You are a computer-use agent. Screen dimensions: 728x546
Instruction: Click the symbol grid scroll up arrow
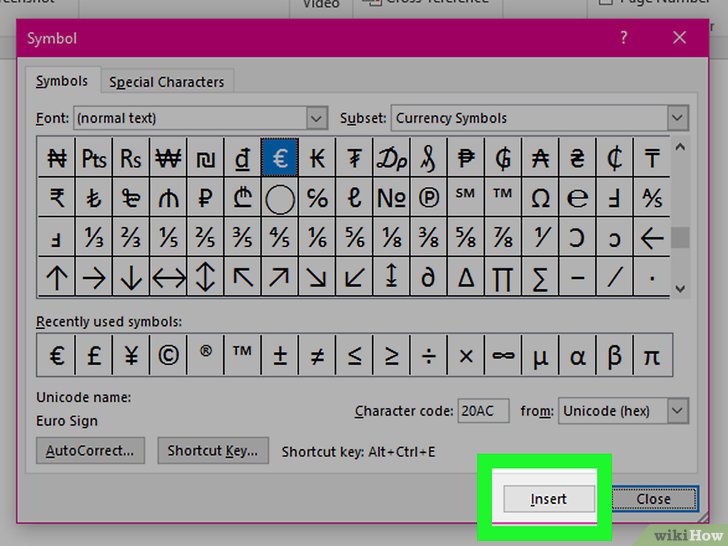pos(680,147)
